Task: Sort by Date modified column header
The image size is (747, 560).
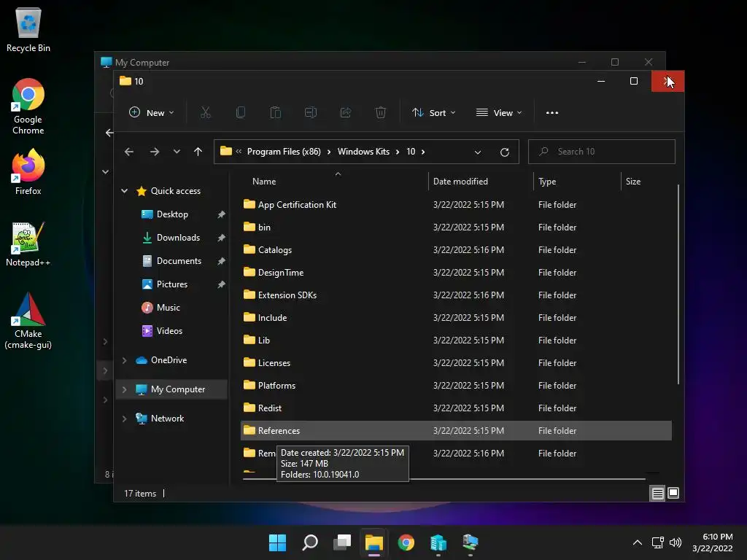Action: click(x=460, y=182)
